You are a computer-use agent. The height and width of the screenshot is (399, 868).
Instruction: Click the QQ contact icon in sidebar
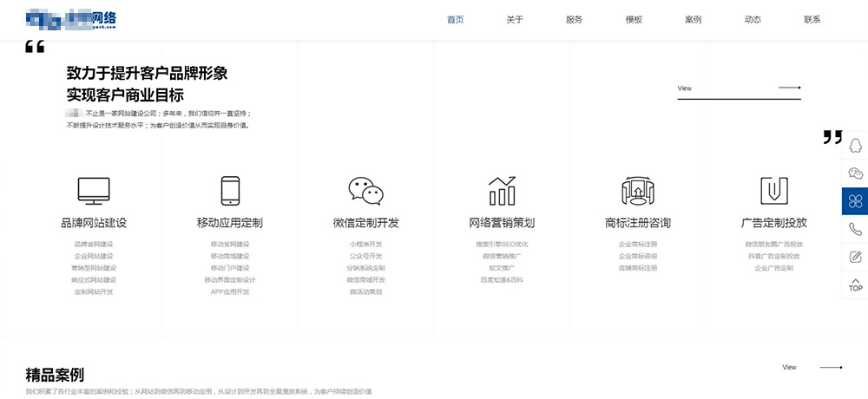pos(855,145)
